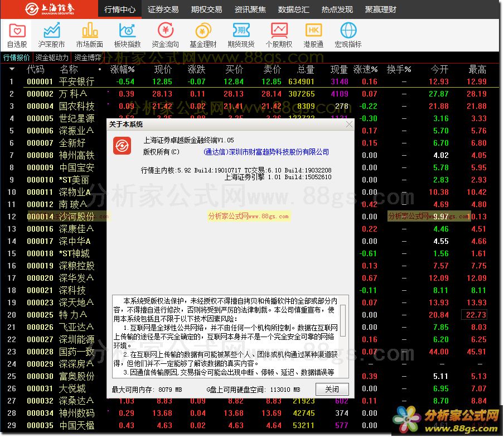Click the Shanghai Securities logo
Viewport: 504px width, 437px height.
(x=50, y=9)
